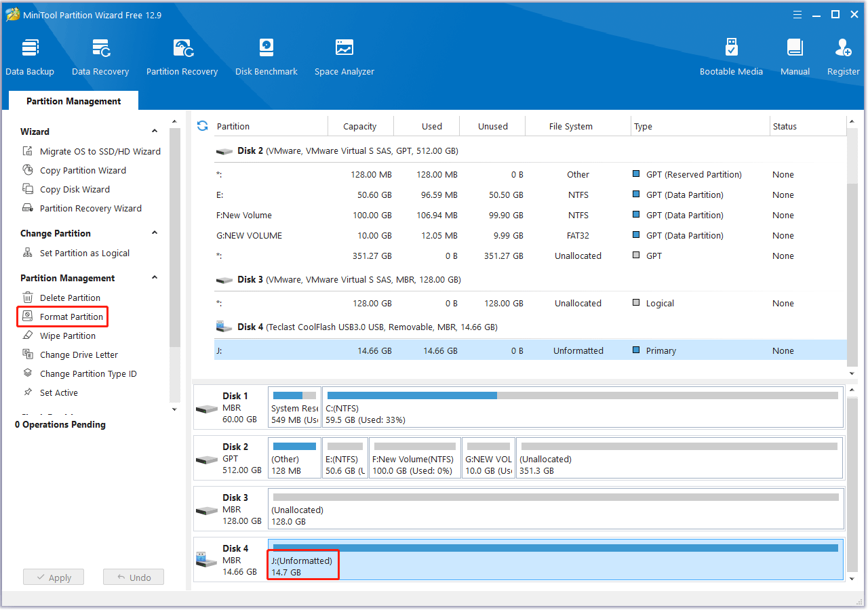The width and height of the screenshot is (868, 610).
Task: Select the Disk 4 USB icon in disk map
Action: (206, 561)
